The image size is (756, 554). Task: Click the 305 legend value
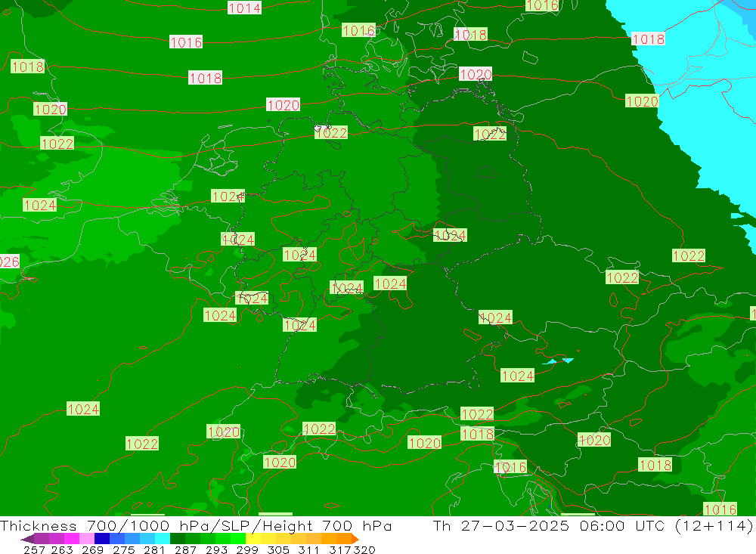coord(278,549)
